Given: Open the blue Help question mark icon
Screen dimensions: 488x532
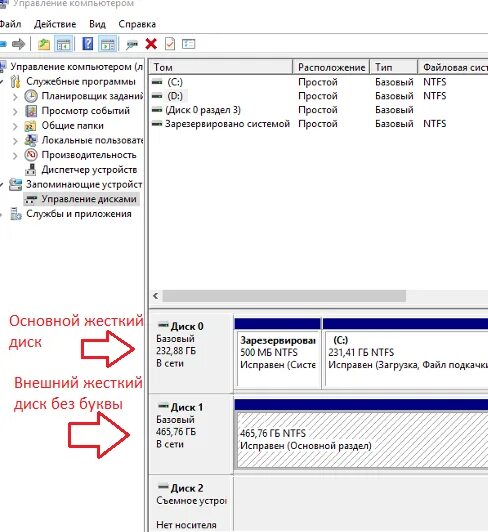Looking at the screenshot, I should pyautogui.click(x=88, y=44).
